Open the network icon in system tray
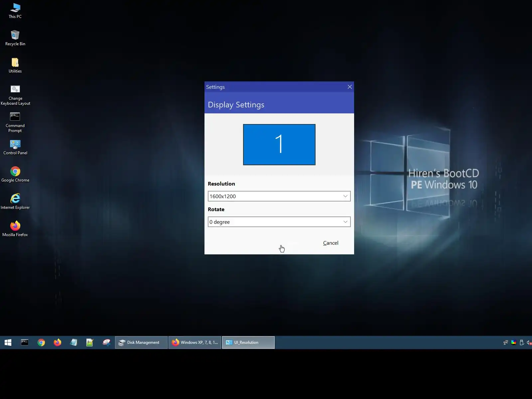532x399 pixels. coord(506,342)
